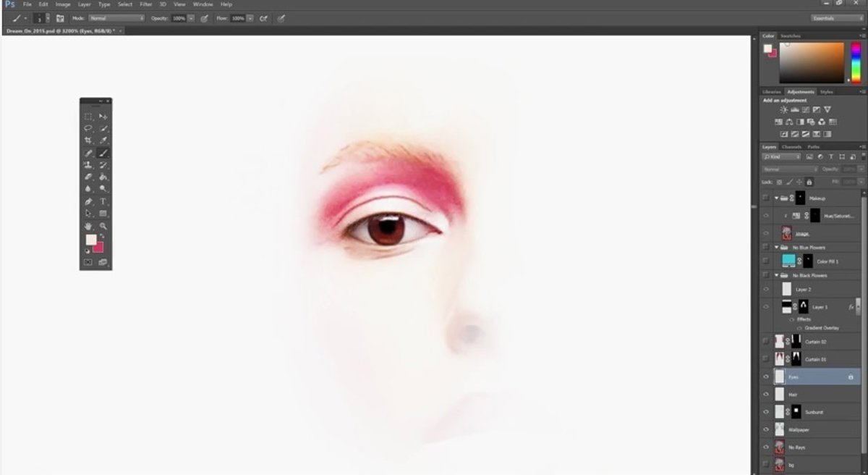Select the Eraser tool
The width and height of the screenshot is (868, 475).
point(88,177)
